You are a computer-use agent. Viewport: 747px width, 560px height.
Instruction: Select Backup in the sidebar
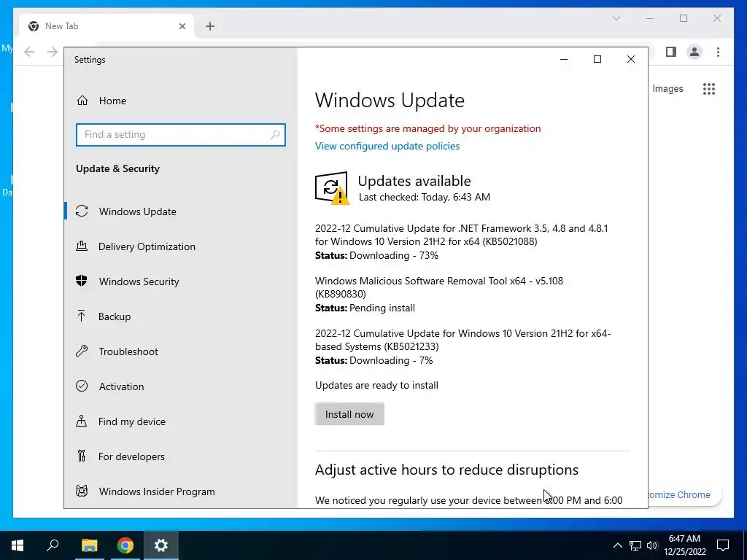click(x=181, y=316)
